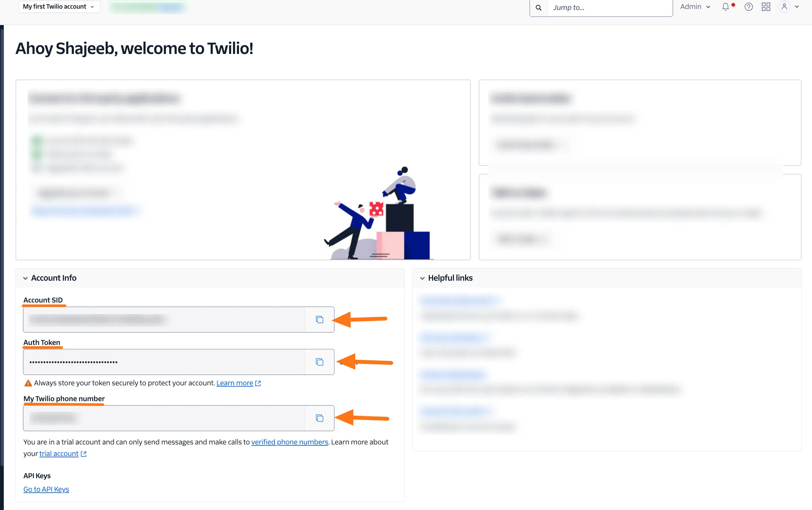This screenshot has height=510, width=812.
Task: Open the verified phone numbers link
Action: point(290,442)
